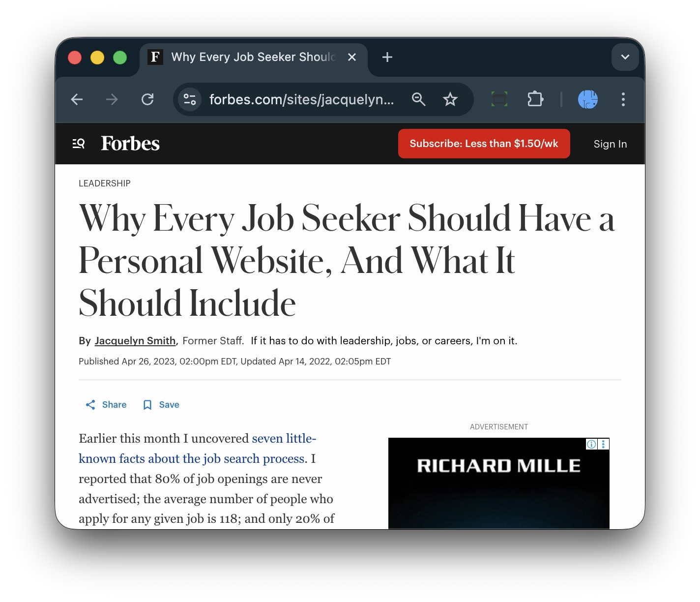Viewport: 700px width, 602px height.
Task: Click the browser profile avatar
Action: (588, 99)
